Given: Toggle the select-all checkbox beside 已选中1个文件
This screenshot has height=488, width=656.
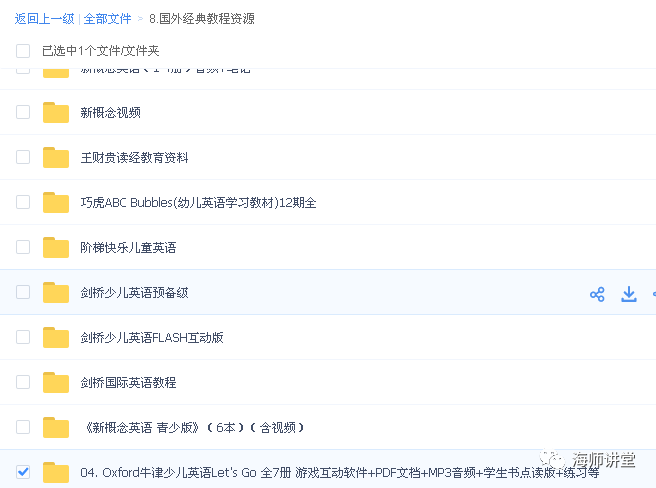Looking at the screenshot, I should (23, 51).
